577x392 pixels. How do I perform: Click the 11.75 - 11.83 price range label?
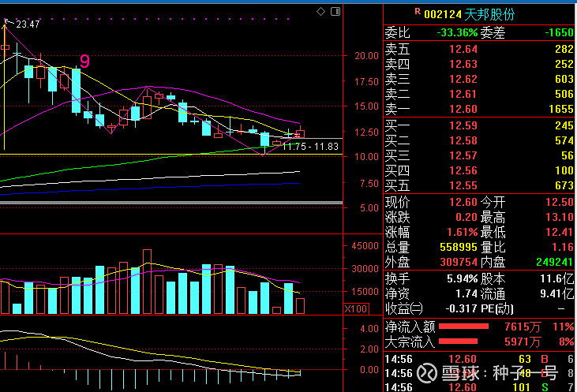coord(310,147)
